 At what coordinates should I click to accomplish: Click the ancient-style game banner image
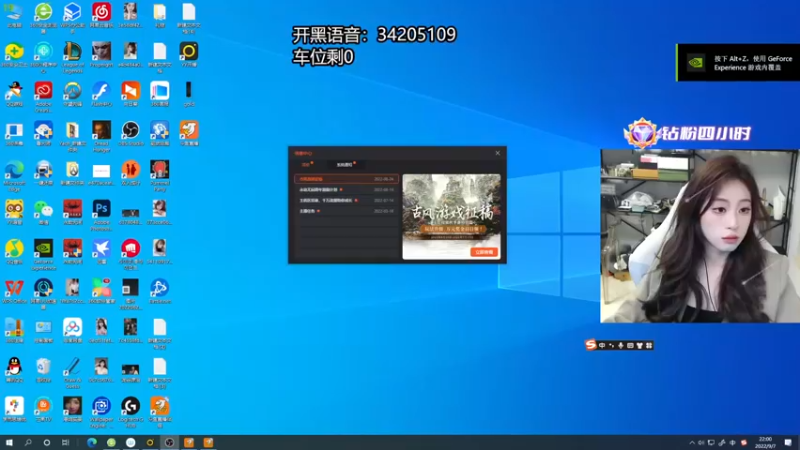pos(452,216)
